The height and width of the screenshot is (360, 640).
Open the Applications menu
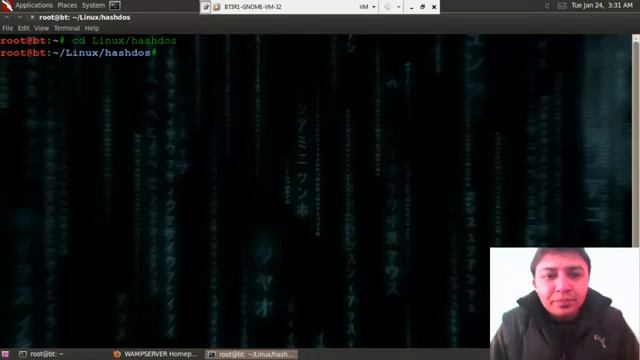pyautogui.click(x=34, y=5)
